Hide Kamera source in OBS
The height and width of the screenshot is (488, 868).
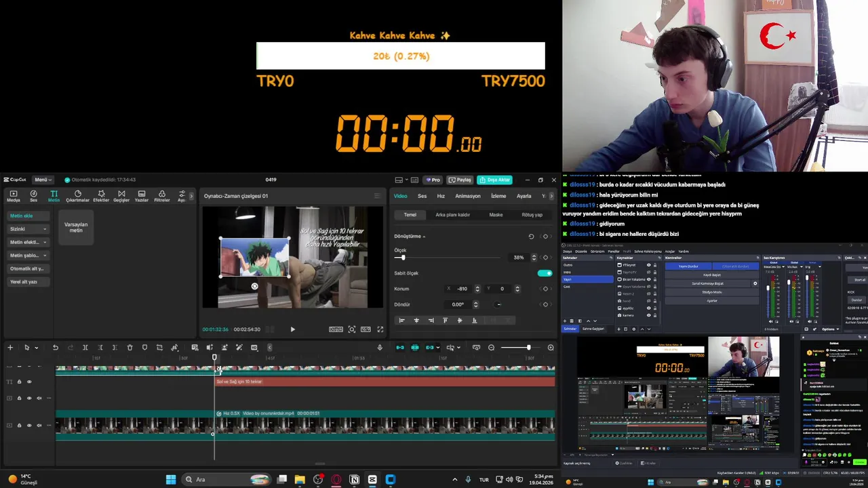[648, 315]
